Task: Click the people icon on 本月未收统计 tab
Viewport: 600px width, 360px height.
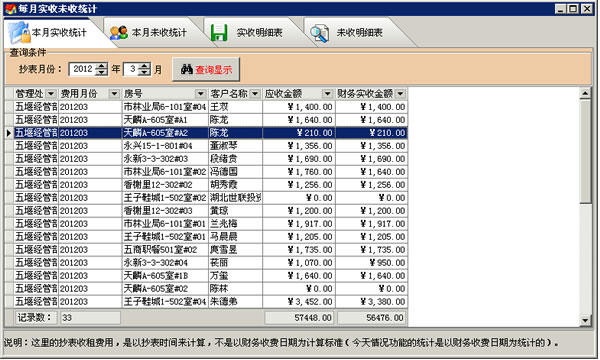Action: (119, 33)
